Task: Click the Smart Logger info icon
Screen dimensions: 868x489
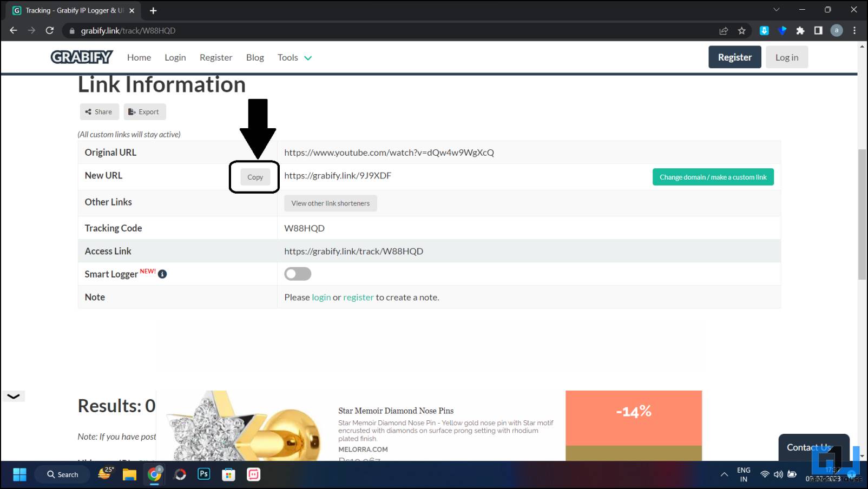Action: [162, 274]
